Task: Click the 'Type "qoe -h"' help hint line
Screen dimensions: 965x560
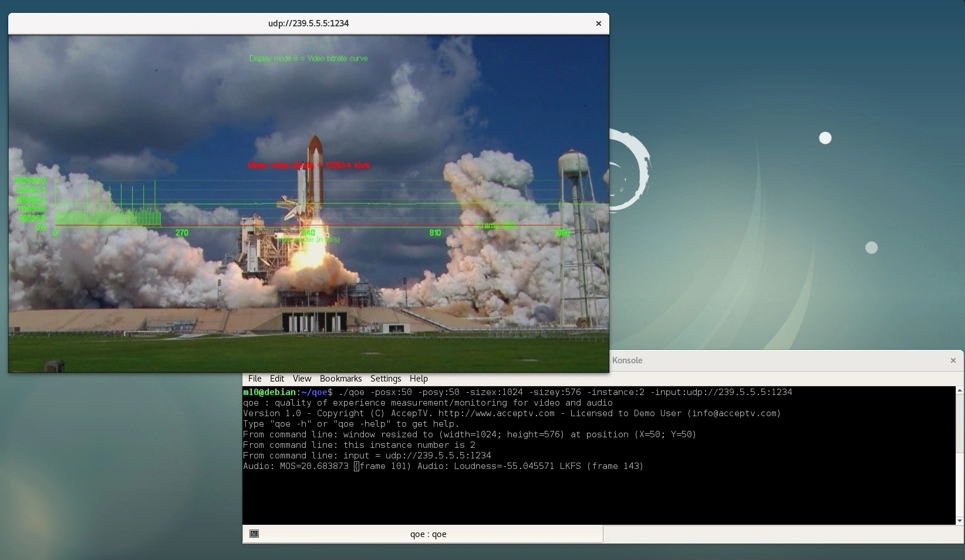Action: [x=351, y=424]
